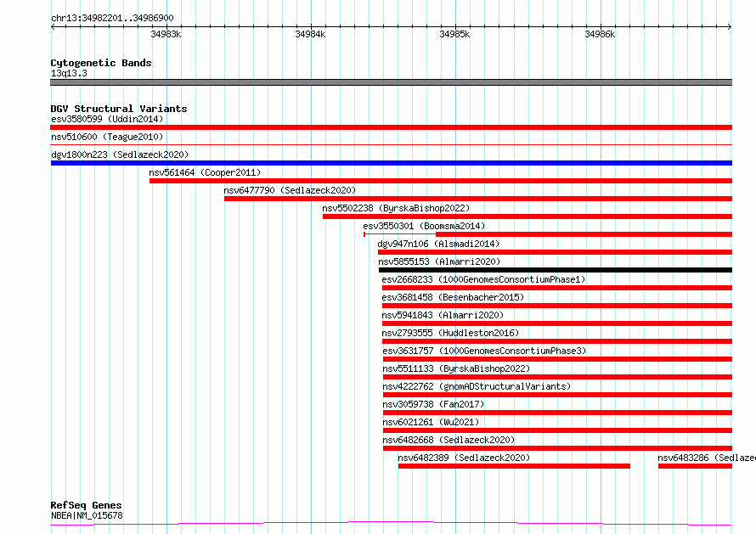Click the 34983k ruler mark

click(166, 34)
